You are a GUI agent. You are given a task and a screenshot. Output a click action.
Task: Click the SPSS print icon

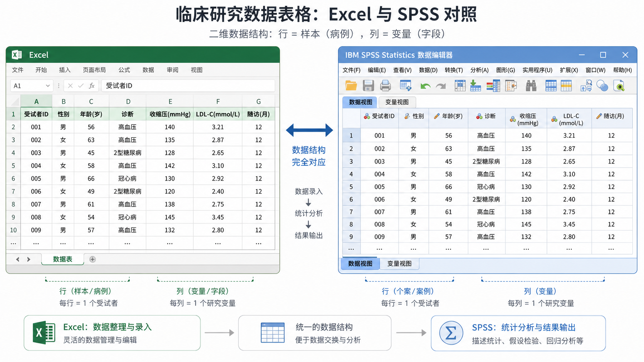coord(386,86)
